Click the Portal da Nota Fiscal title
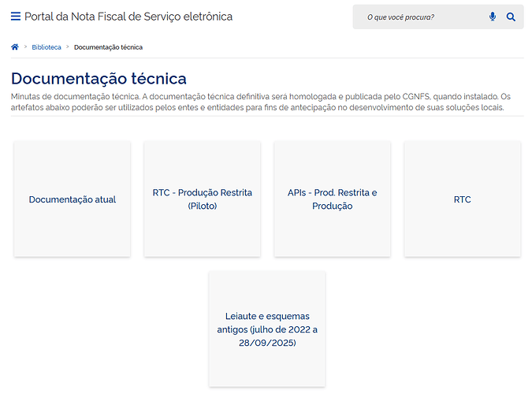The image size is (532, 394). click(128, 17)
